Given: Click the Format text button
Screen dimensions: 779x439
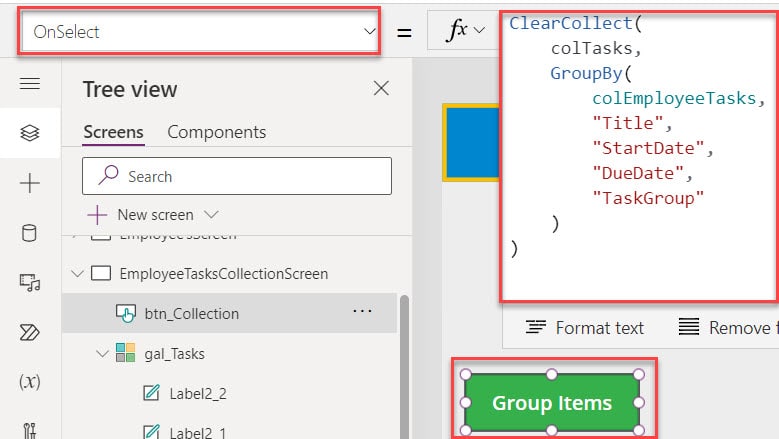Looking at the screenshot, I should point(584,328).
